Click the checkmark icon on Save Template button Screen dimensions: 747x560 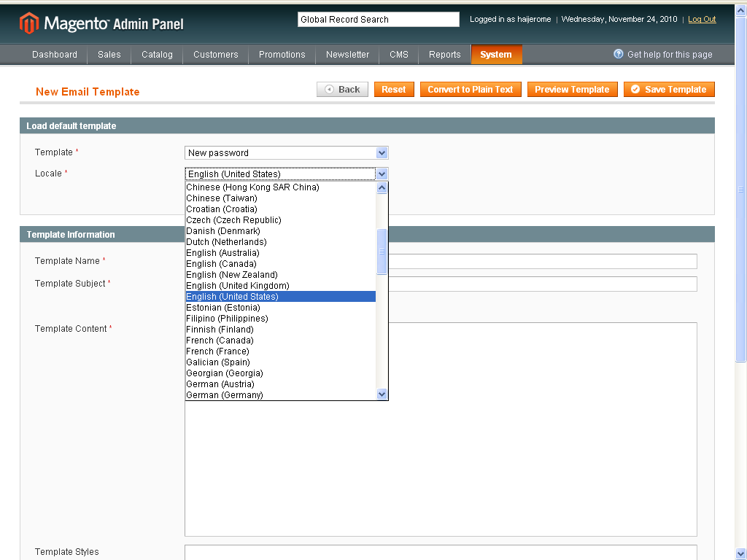(x=634, y=89)
